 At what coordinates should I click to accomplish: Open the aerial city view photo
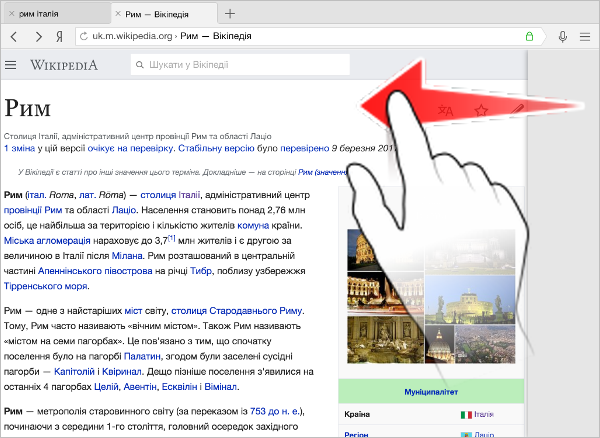[485, 344]
